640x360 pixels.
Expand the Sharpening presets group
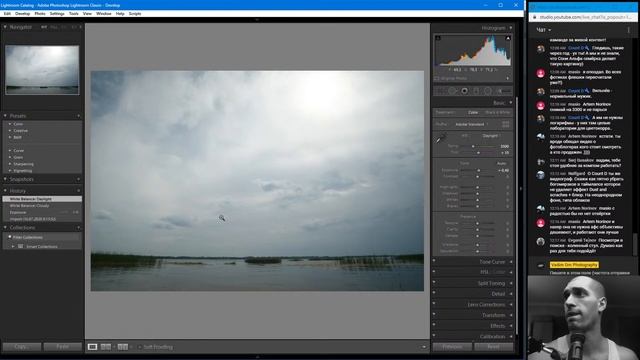(x=10, y=164)
